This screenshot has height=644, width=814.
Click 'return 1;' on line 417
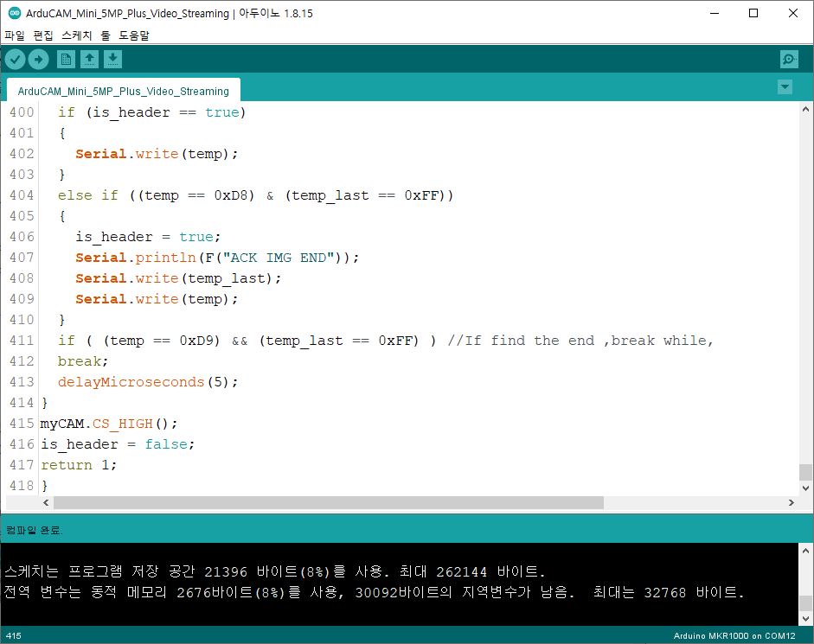point(79,465)
